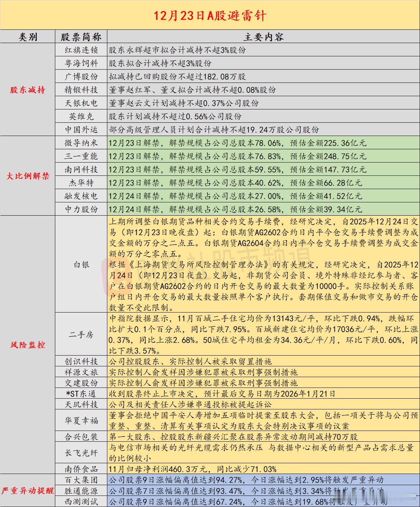The width and height of the screenshot is (420, 507).
Task: Select the stock name 三一重能
Action: (x=81, y=155)
